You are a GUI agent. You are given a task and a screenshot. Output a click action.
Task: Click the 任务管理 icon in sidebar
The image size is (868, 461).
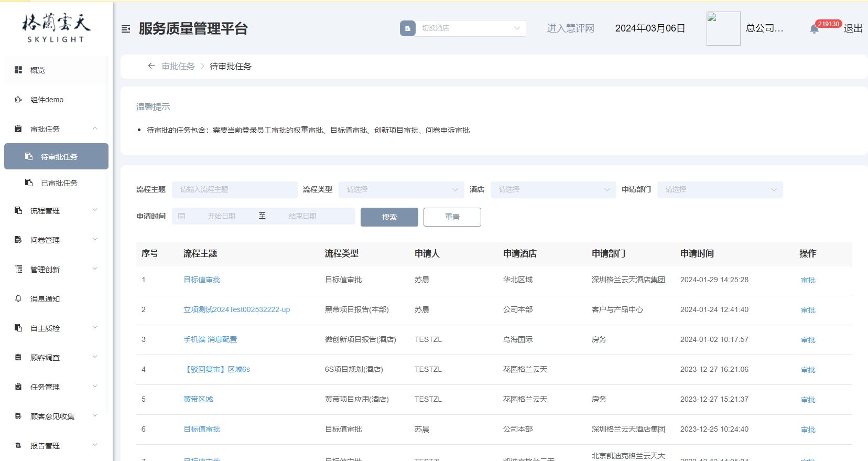18,387
